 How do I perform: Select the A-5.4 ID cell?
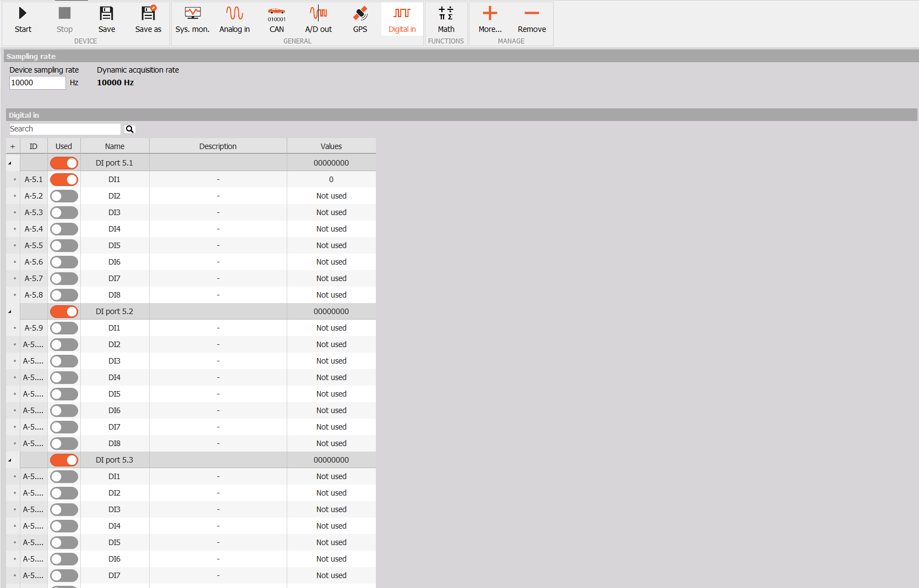[x=34, y=229]
